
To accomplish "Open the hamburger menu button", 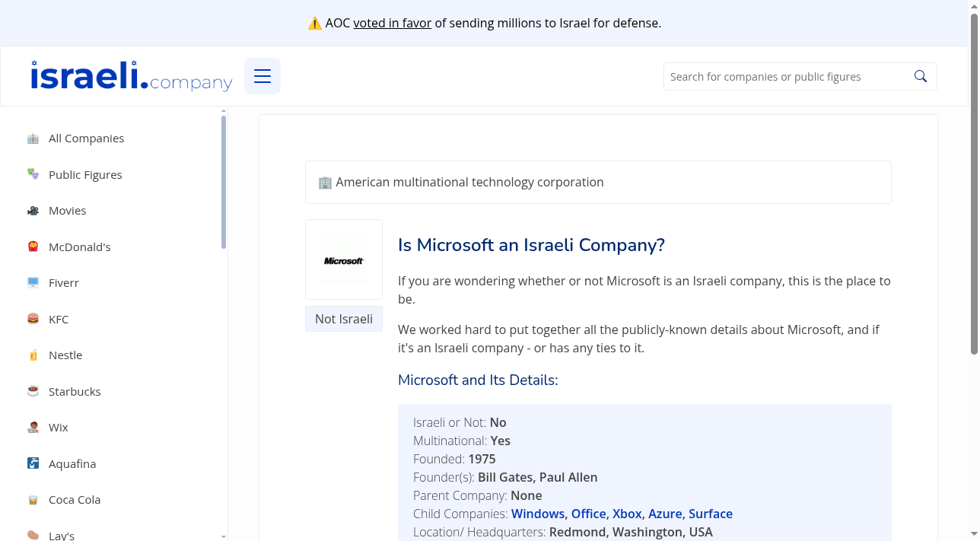I will pyautogui.click(x=262, y=76).
